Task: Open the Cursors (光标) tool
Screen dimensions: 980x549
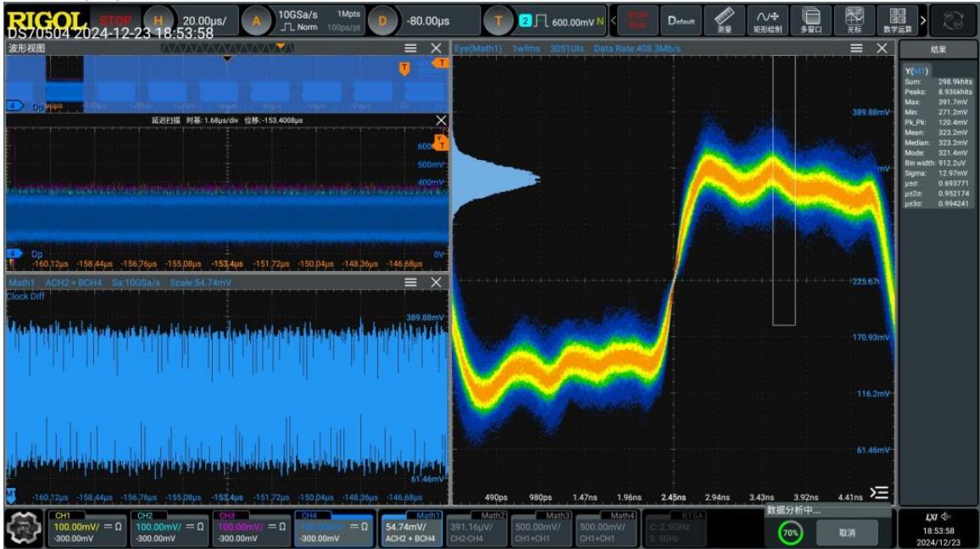Action: [854, 20]
